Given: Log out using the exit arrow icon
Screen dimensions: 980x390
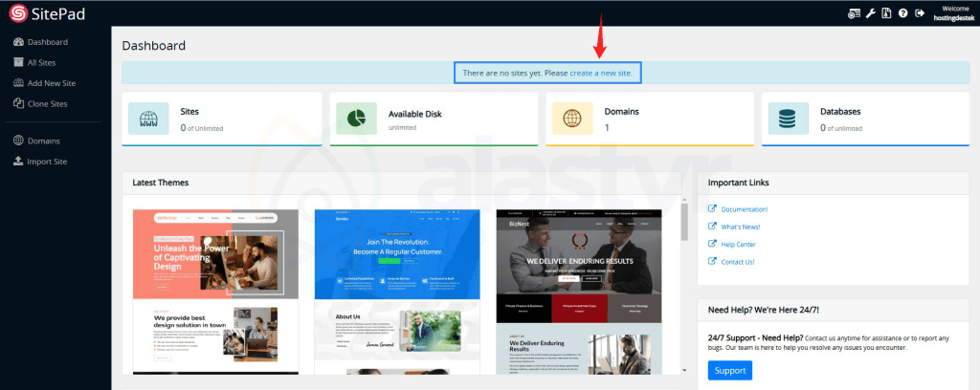Looking at the screenshot, I should click(x=920, y=13).
